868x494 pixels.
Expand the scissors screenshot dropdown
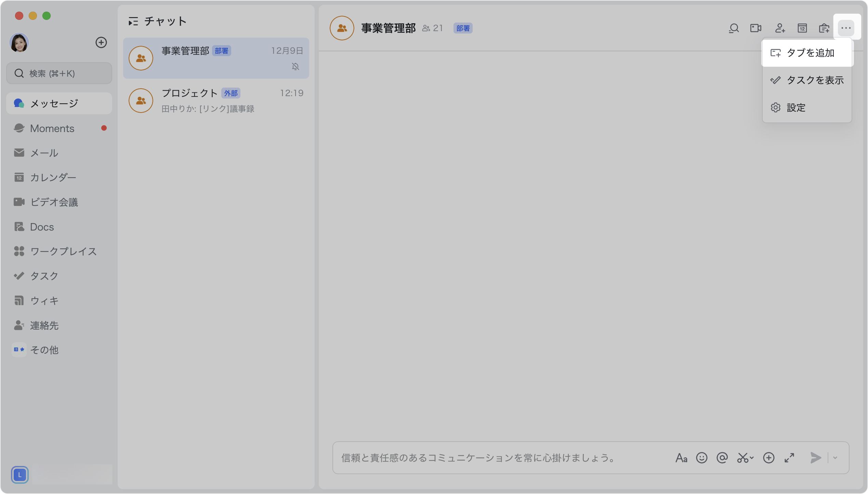pyautogui.click(x=751, y=458)
